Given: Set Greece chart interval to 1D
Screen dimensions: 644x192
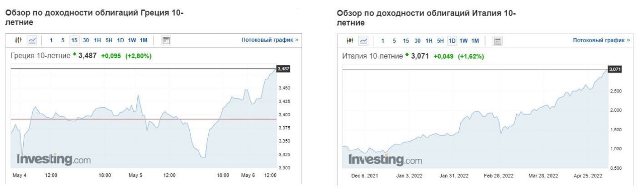Looking at the screenshot, I should click(121, 40).
